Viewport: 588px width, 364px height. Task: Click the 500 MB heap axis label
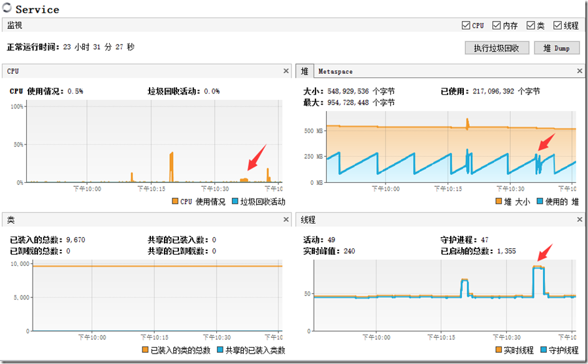tap(314, 131)
